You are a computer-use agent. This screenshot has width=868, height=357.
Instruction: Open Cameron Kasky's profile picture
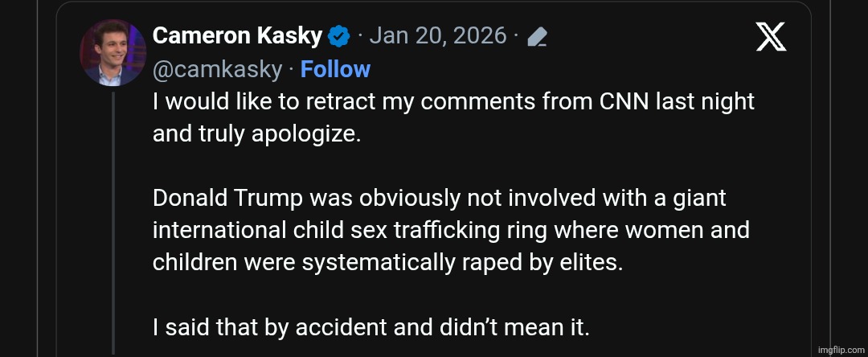click(112, 53)
